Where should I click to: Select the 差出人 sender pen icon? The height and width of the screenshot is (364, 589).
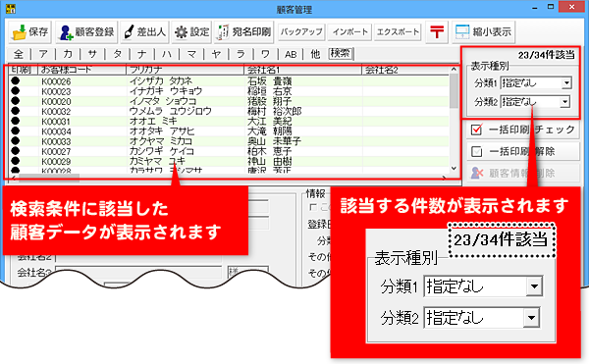(129, 32)
